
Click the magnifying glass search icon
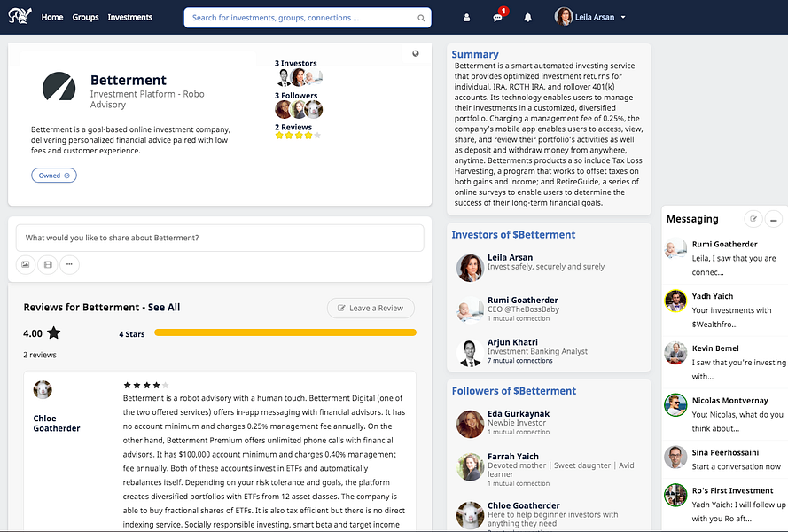421,18
